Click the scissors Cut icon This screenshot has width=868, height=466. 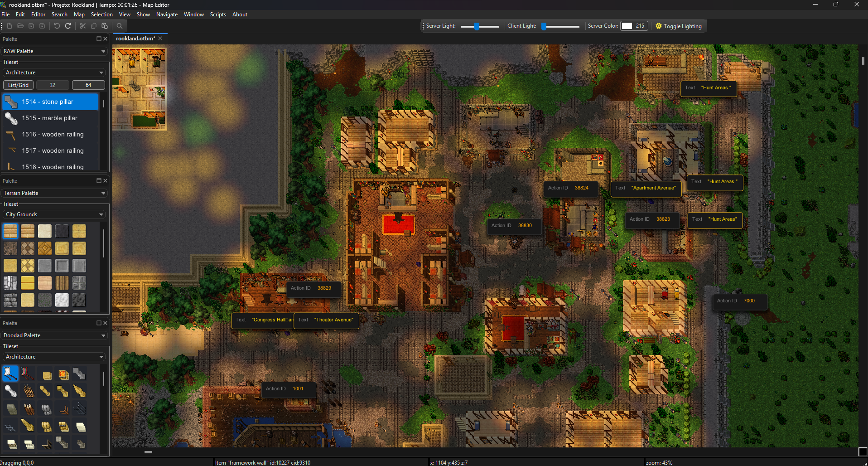click(x=82, y=26)
